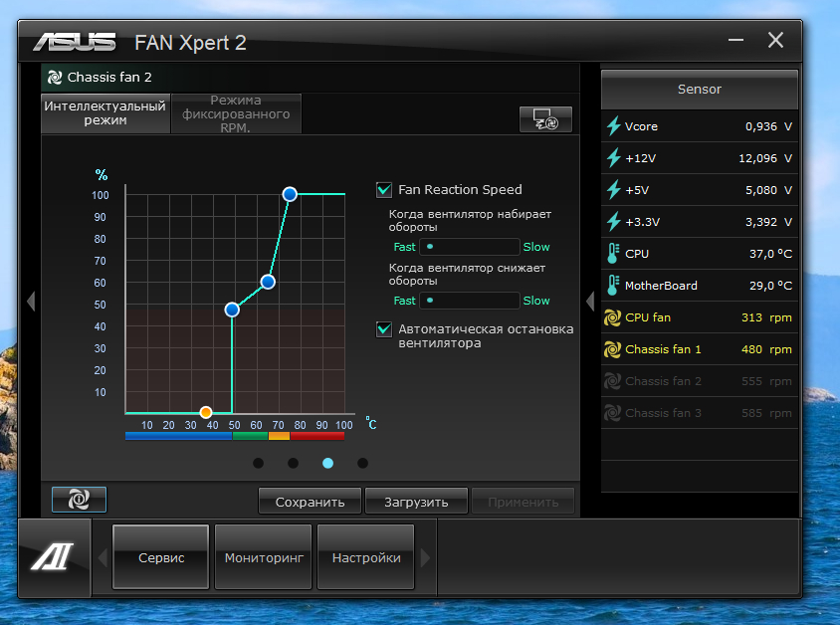Select the highlighted third page dot
The height and width of the screenshot is (625, 840).
(x=327, y=463)
